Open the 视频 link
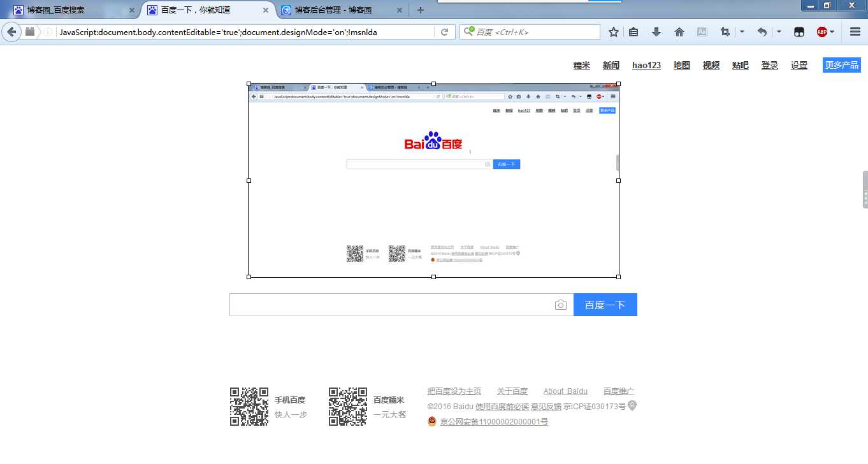 pyautogui.click(x=711, y=65)
